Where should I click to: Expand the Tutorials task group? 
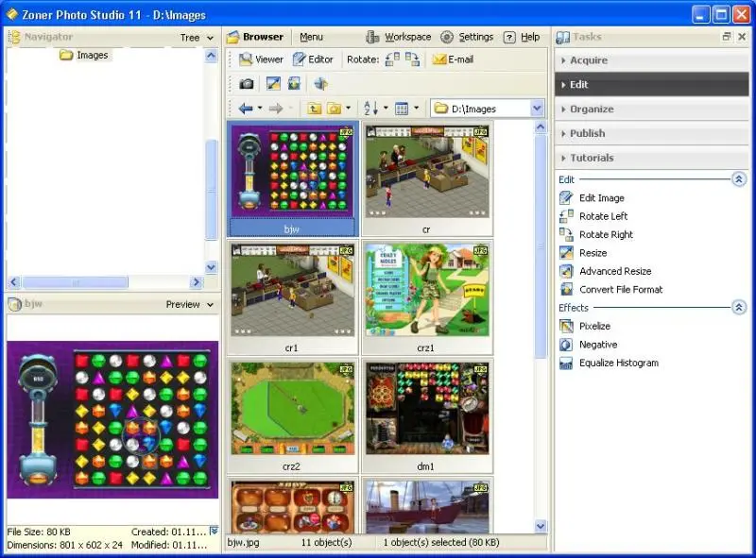[652, 158]
